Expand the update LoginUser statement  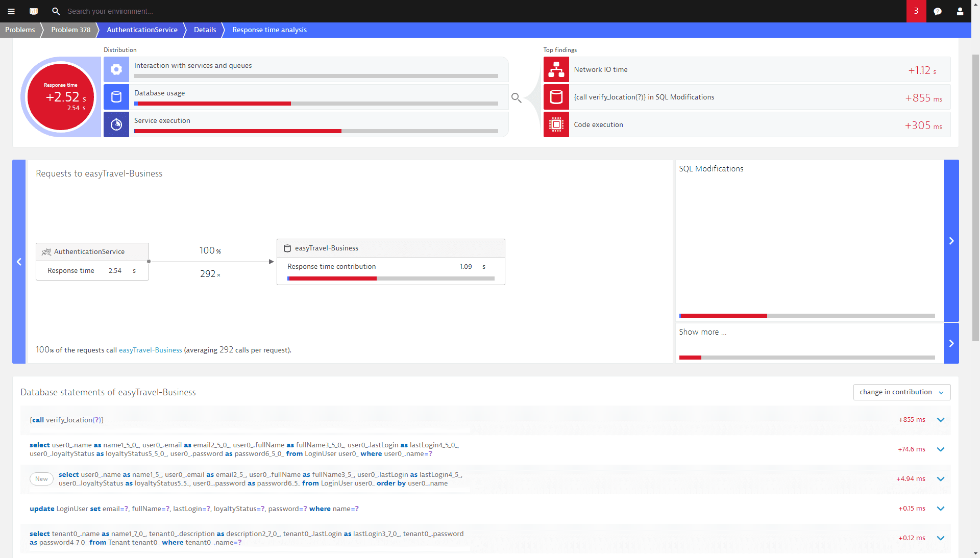point(941,509)
